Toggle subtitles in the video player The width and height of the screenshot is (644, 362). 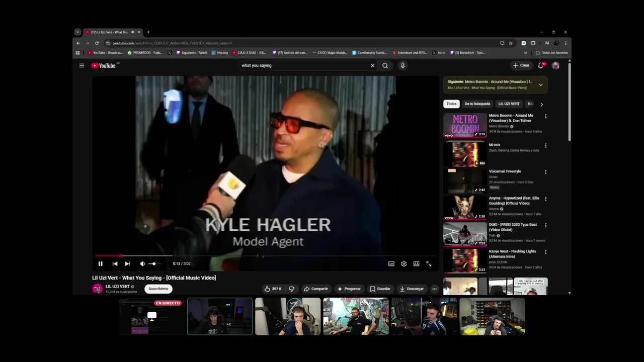pos(391,263)
